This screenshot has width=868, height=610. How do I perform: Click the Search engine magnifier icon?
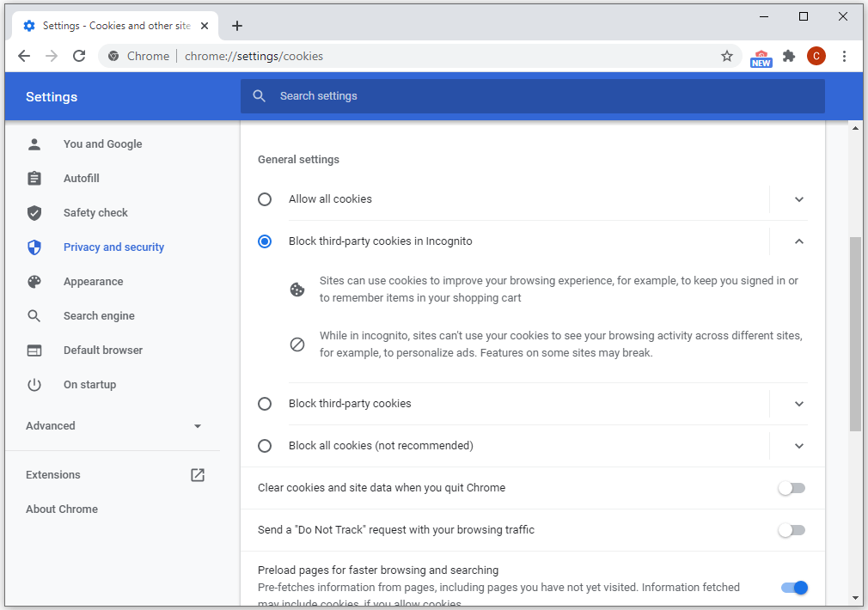(34, 315)
